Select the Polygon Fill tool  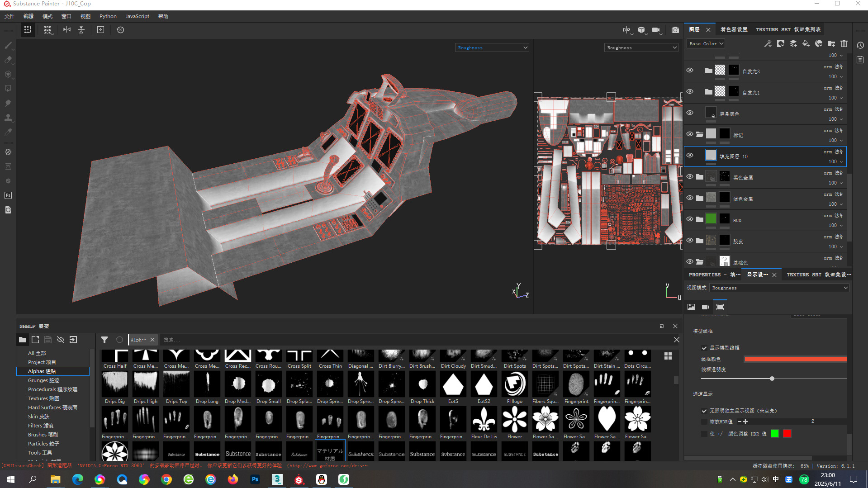click(8, 89)
